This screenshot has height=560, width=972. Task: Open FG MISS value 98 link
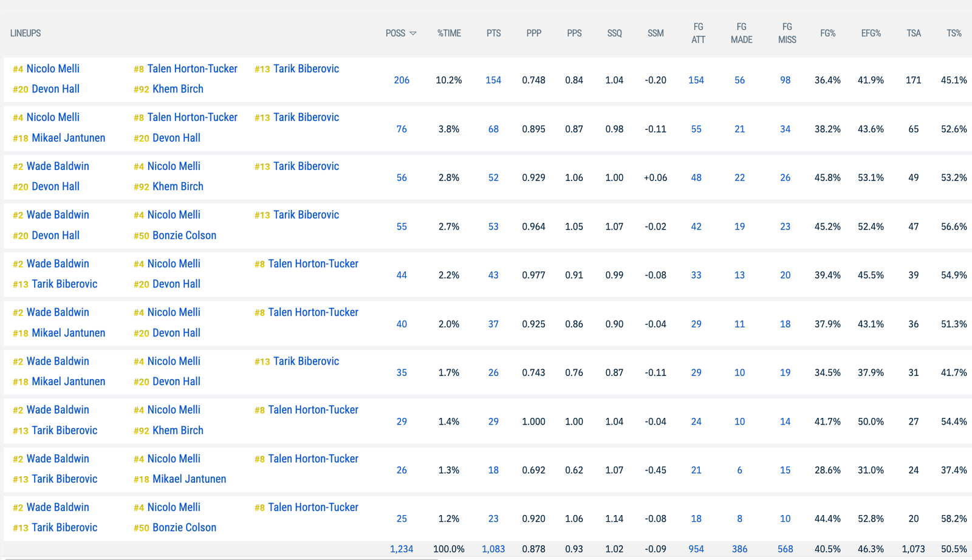(x=785, y=80)
